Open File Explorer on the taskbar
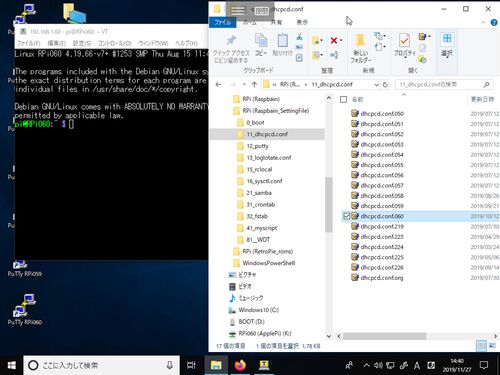Viewport: 500px width, 375px height. [216, 365]
